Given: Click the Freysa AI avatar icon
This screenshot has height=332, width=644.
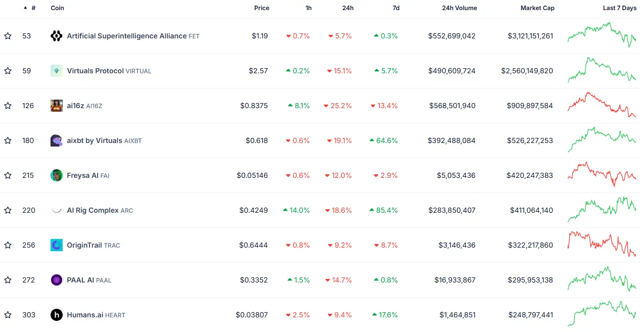Looking at the screenshot, I should pyautogui.click(x=57, y=175).
